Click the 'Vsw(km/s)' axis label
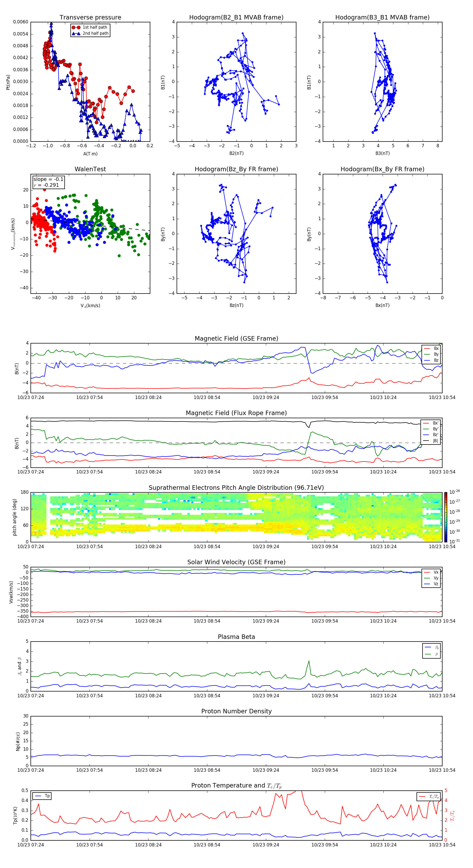The height and width of the screenshot is (868, 473). [x=11, y=592]
